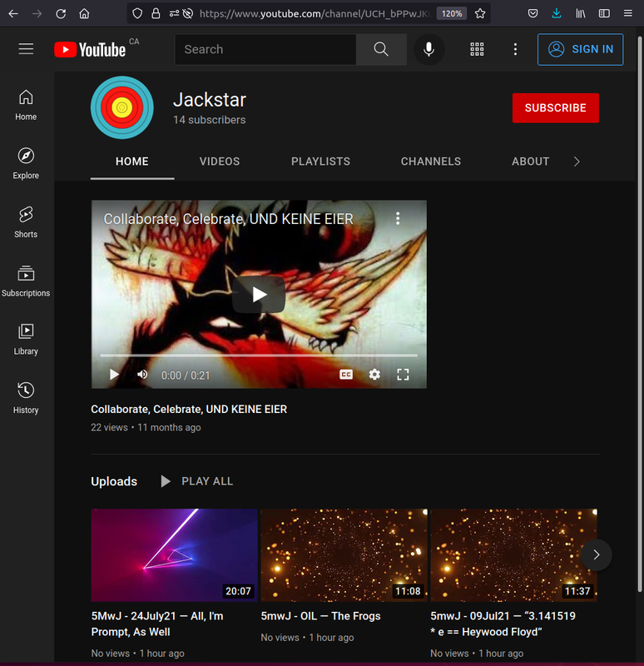The height and width of the screenshot is (666, 644).
Task: Open the Firefox library icon
Action: pos(580,13)
